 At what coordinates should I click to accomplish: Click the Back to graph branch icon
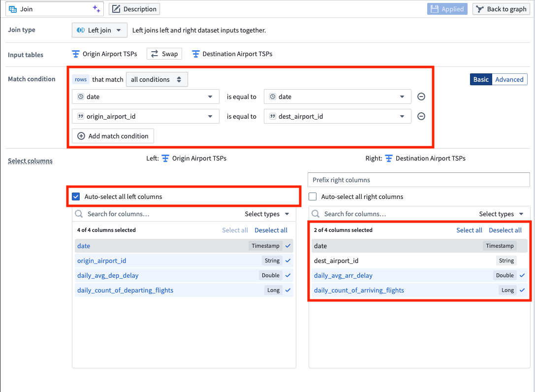[x=480, y=9]
